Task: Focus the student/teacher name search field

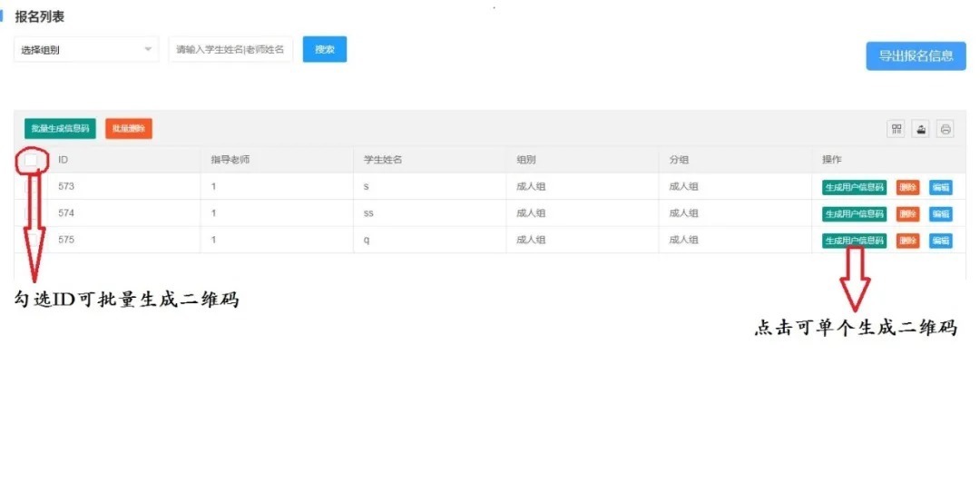Action: [x=230, y=49]
